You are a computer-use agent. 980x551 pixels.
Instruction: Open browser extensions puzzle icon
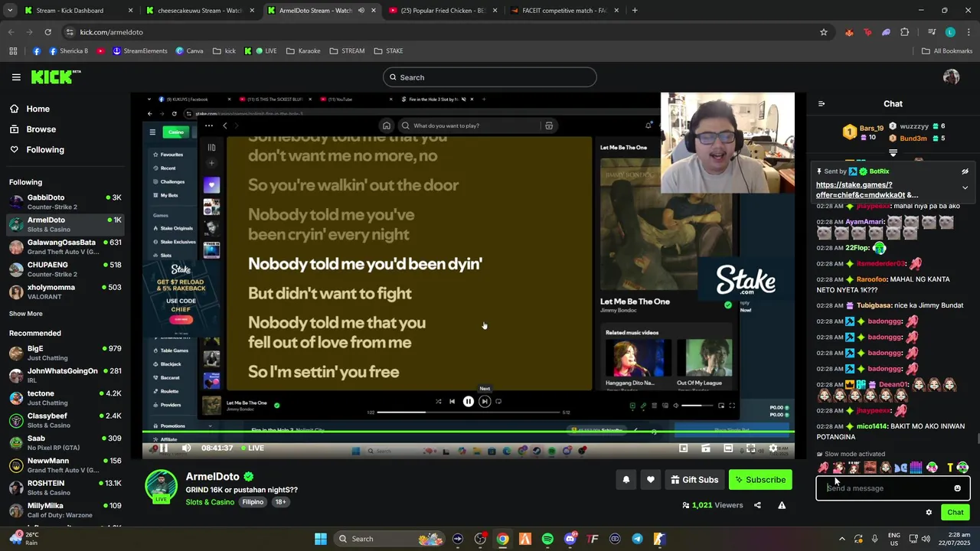point(905,32)
